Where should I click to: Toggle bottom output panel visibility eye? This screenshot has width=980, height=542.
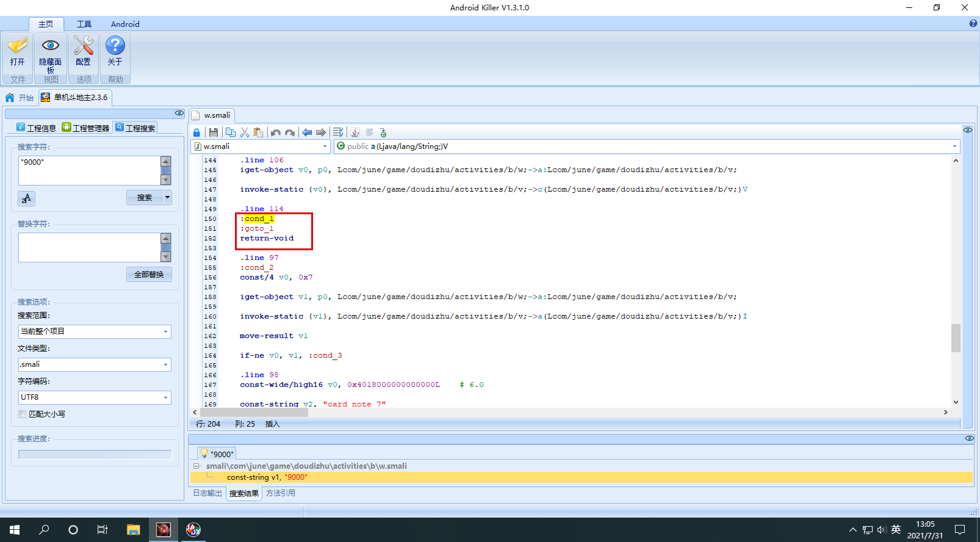point(969,438)
